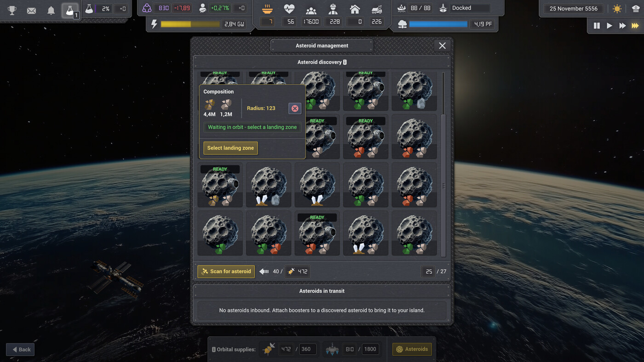This screenshot has width=644, height=362.
Task: Select the READY asteroid in the bottom row
Action: click(317, 233)
